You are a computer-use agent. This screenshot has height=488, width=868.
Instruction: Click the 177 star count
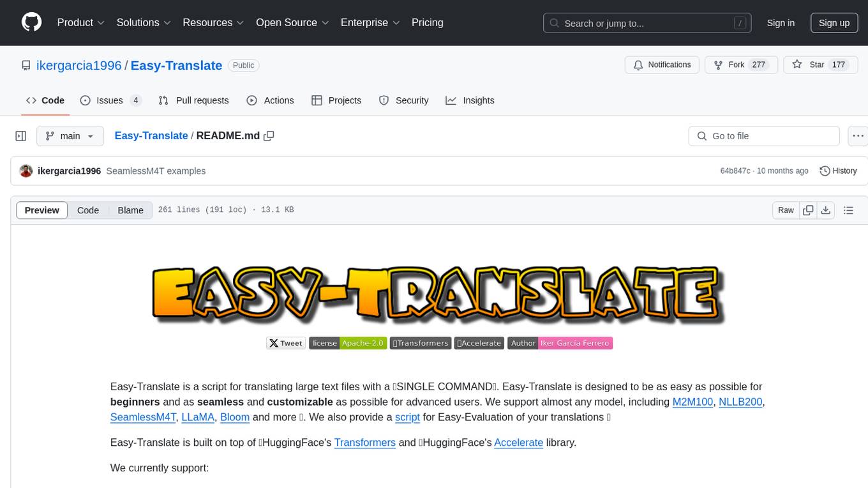[x=839, y=65]
